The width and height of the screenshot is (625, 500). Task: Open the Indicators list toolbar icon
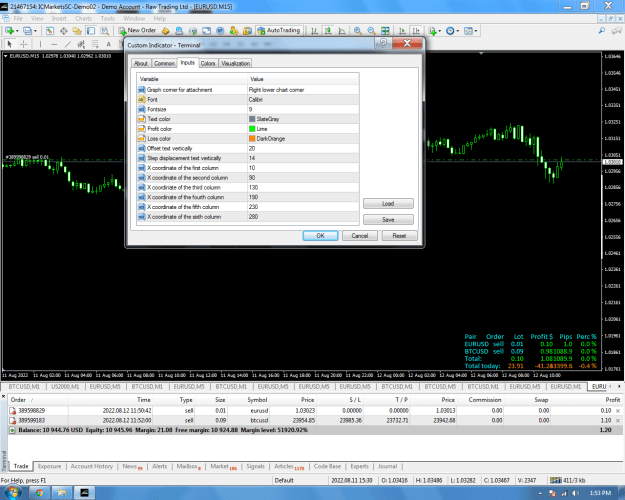pyautogui.click(x=432, y=31)
